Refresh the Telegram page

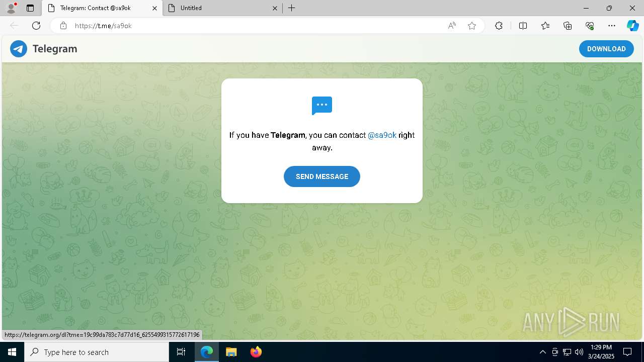[x=36, y=26]
